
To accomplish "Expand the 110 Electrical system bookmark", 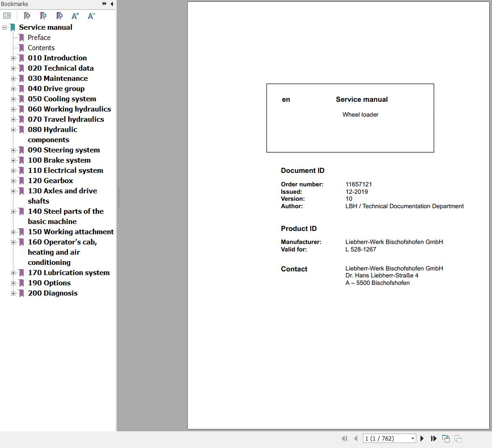I will 13,171.
